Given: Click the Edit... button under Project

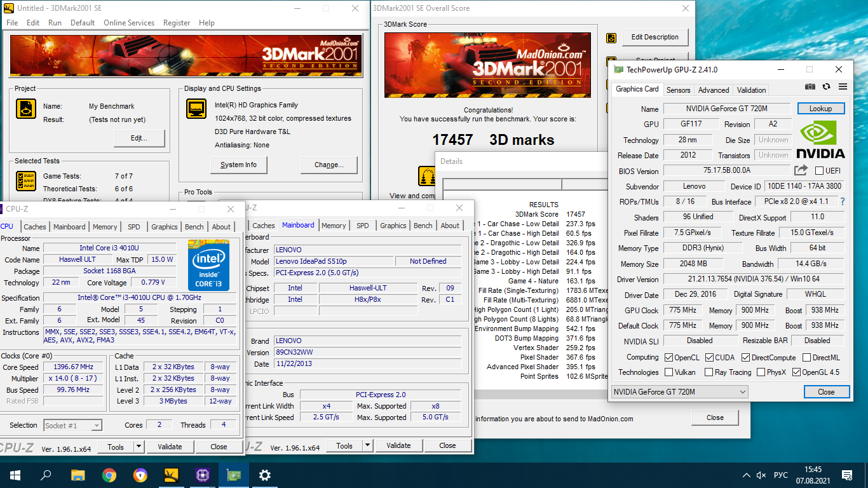Looking at the screenshot, I should point(139,139).
